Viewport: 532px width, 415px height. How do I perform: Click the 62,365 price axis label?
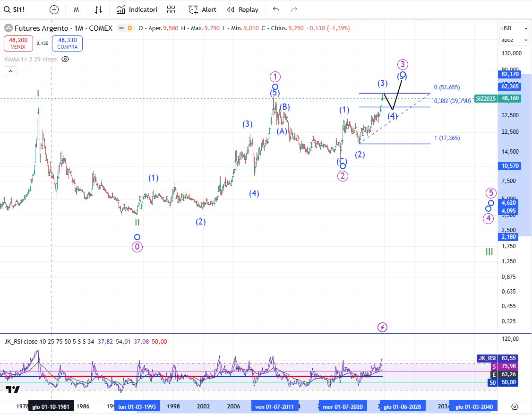510,86
